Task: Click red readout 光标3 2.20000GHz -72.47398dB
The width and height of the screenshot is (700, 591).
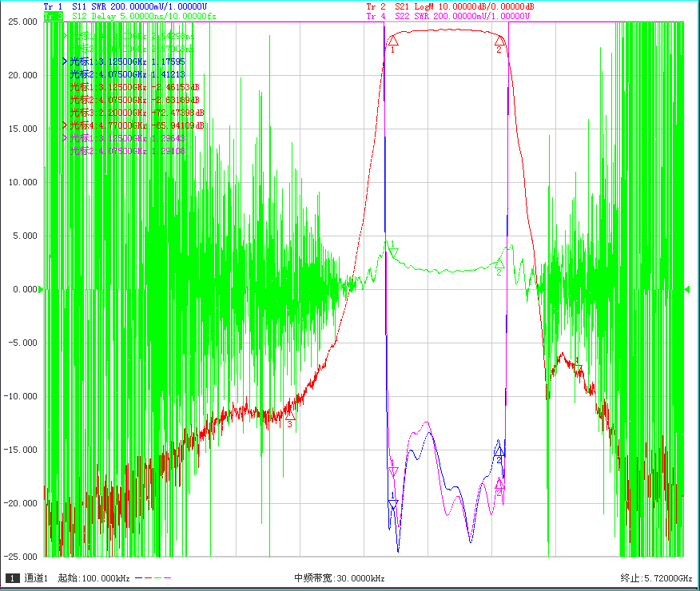Action: 137,113
